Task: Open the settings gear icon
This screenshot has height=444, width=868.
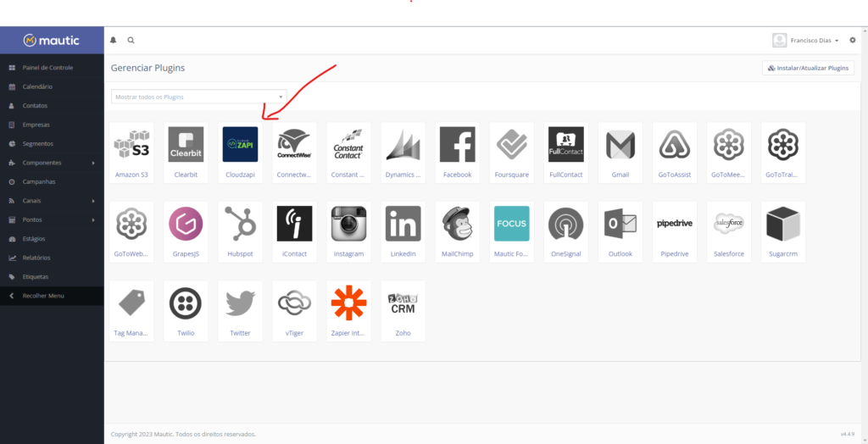Action: tap(853, 41)
